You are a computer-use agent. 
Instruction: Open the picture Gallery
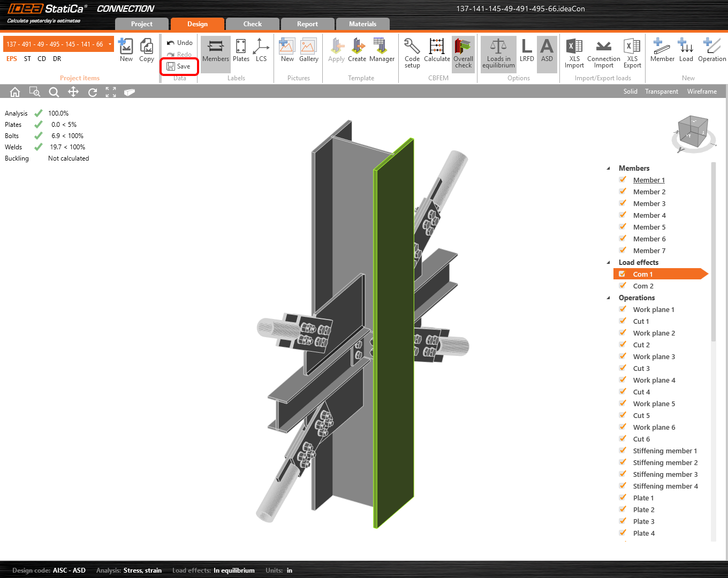[308, 51]
